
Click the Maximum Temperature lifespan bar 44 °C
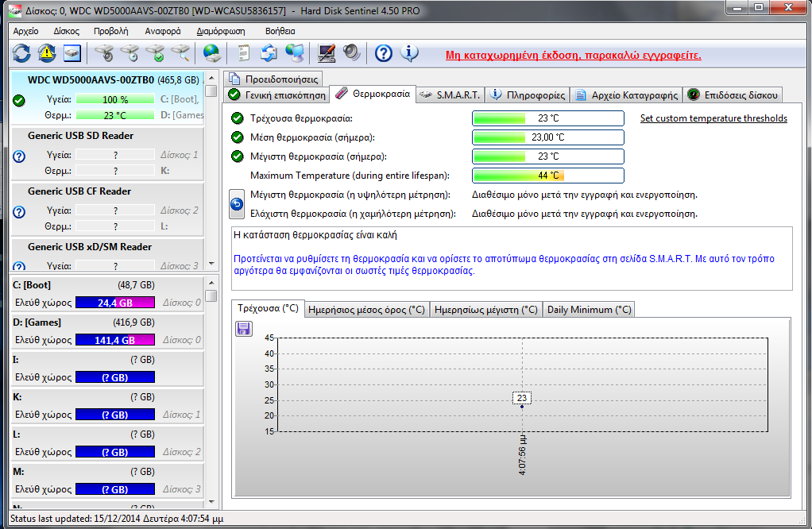point(548,176)
